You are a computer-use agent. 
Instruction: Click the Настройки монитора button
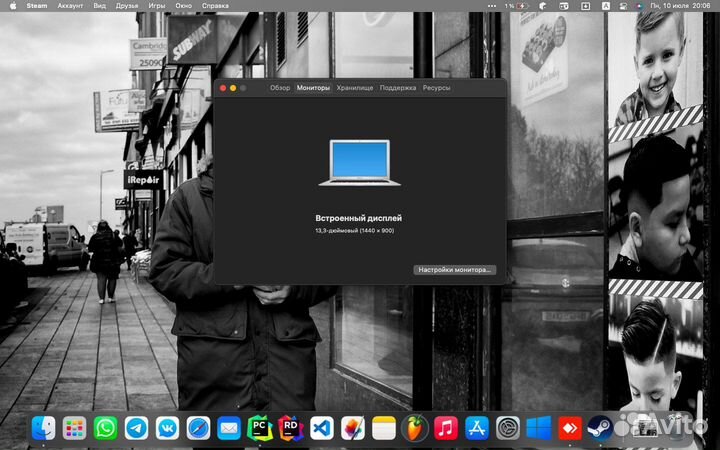(x=454, y=270)
